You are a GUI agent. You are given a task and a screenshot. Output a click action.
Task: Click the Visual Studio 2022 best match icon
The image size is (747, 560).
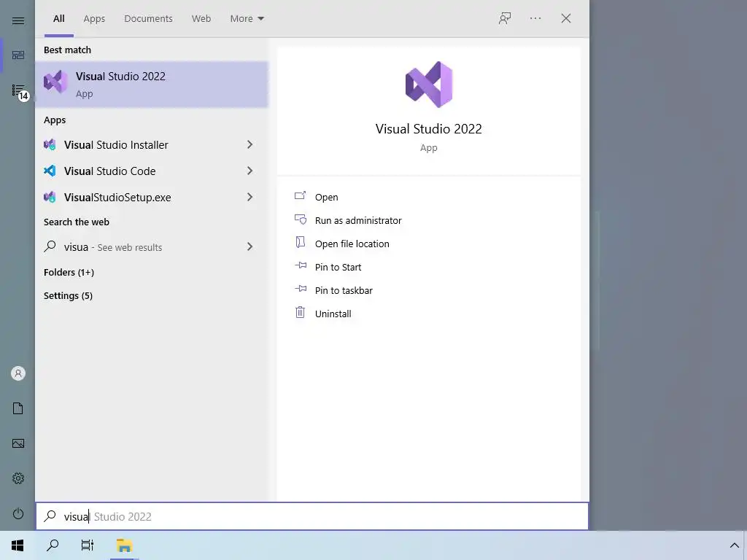click(55, 82)
